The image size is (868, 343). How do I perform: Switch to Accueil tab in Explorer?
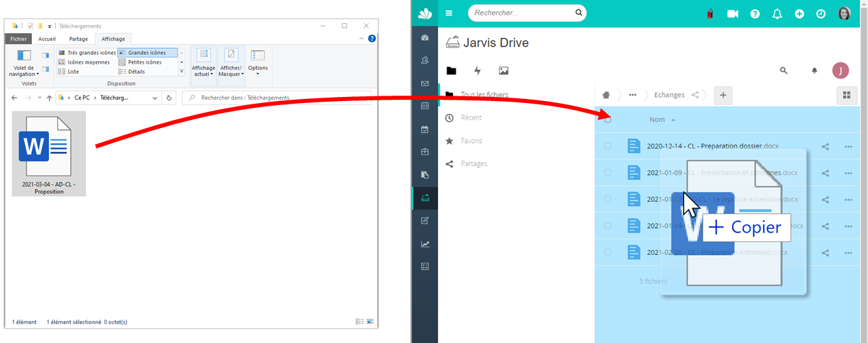pos(47,39)
